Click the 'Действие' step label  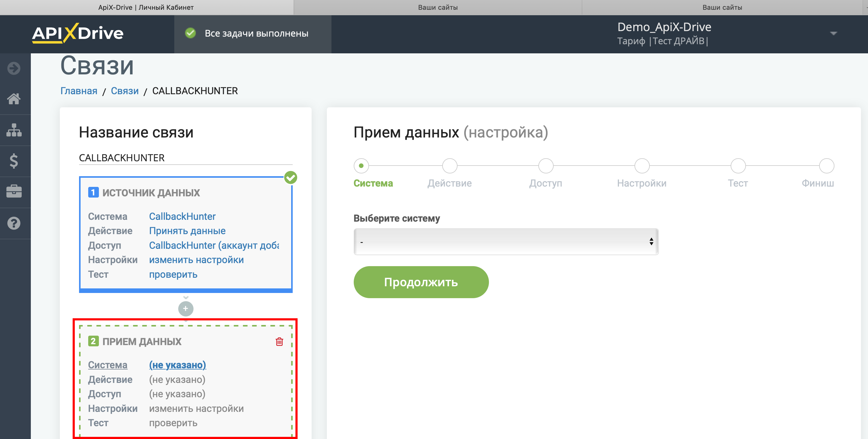pyautogui.click(x=450, y=183)
